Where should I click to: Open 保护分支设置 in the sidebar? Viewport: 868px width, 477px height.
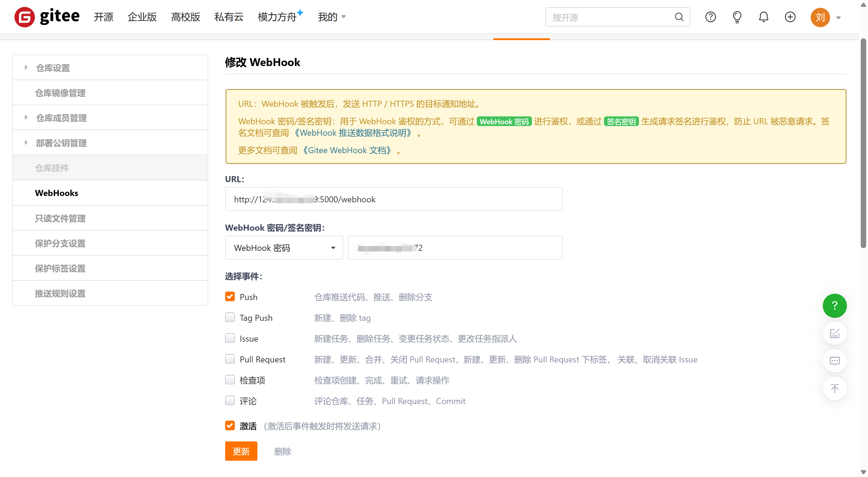110,243
